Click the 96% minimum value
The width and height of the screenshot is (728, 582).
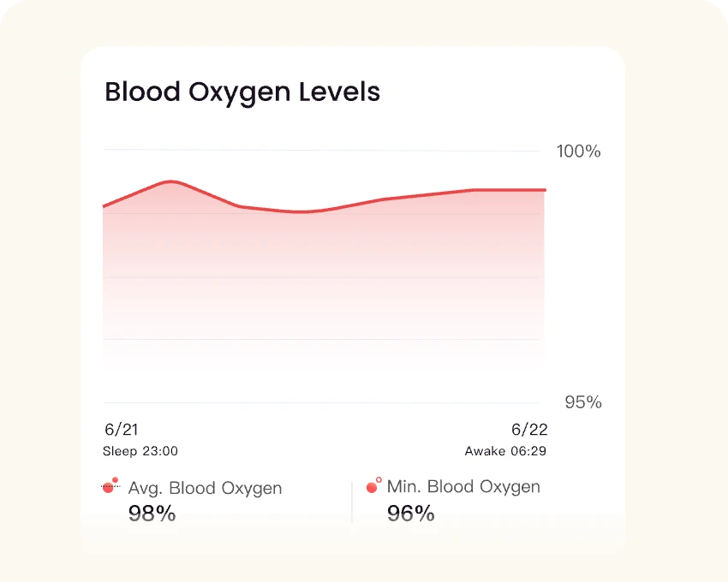pyautogui.click(x=410, y=514)
